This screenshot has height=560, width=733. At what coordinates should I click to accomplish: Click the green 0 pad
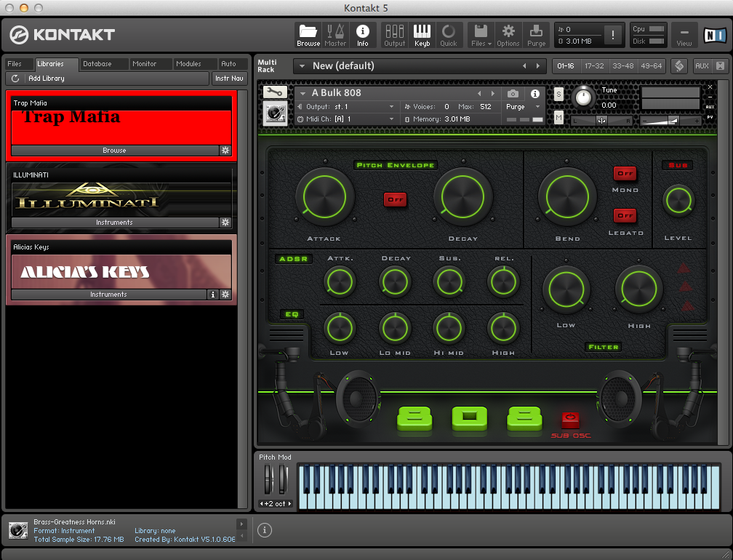click(x=469, y=417)
